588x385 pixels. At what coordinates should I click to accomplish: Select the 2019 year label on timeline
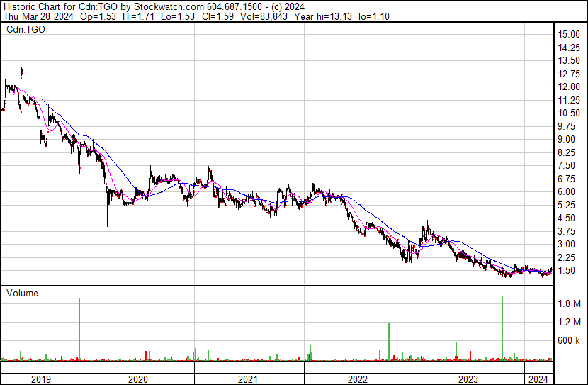(x=42, y=379)
